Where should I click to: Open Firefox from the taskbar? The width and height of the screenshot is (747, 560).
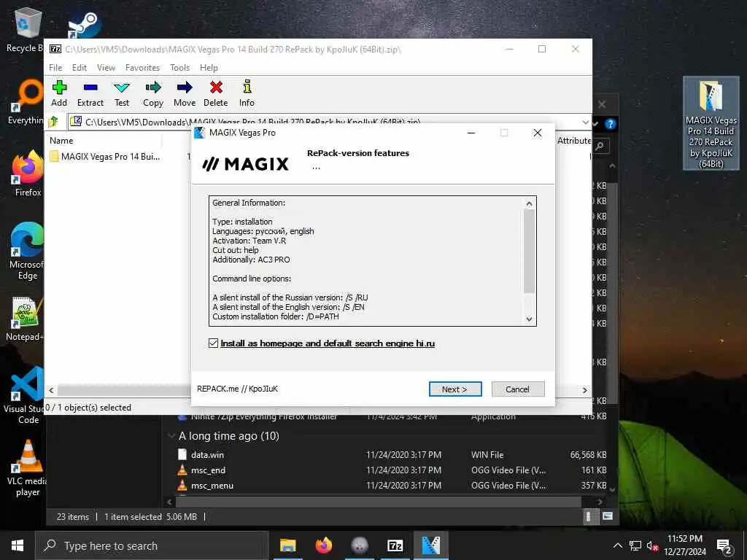click(323, 545)
